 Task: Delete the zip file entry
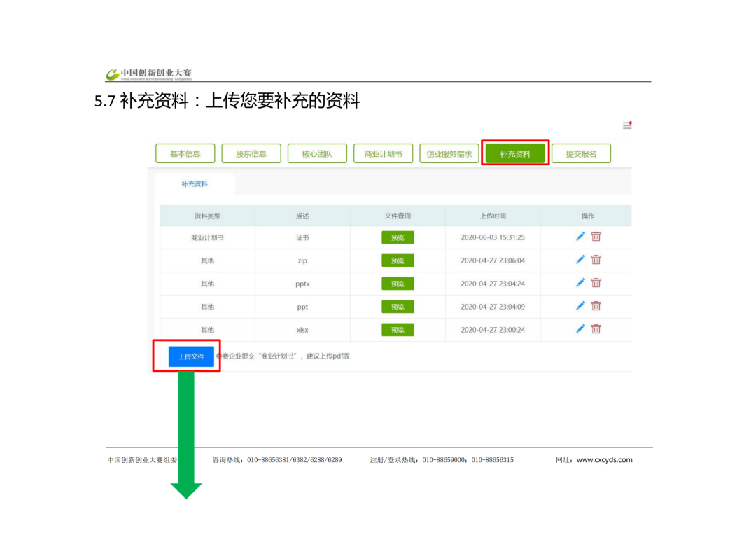596,260
